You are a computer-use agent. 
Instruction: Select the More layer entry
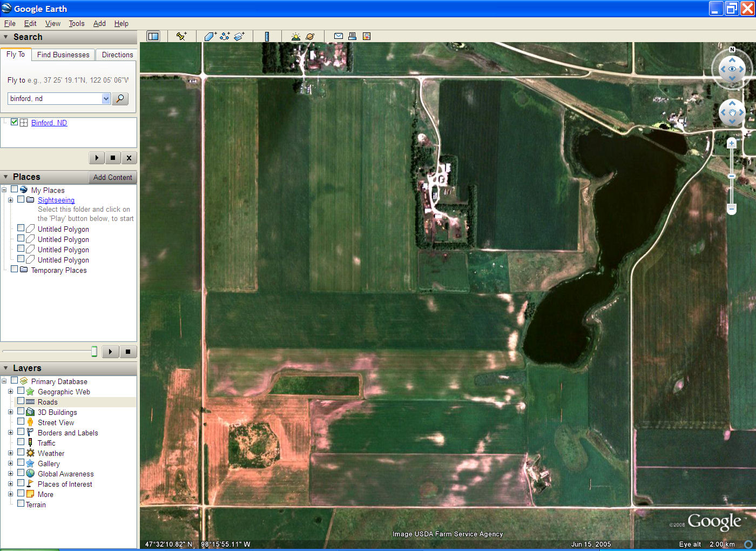(45, 494)
